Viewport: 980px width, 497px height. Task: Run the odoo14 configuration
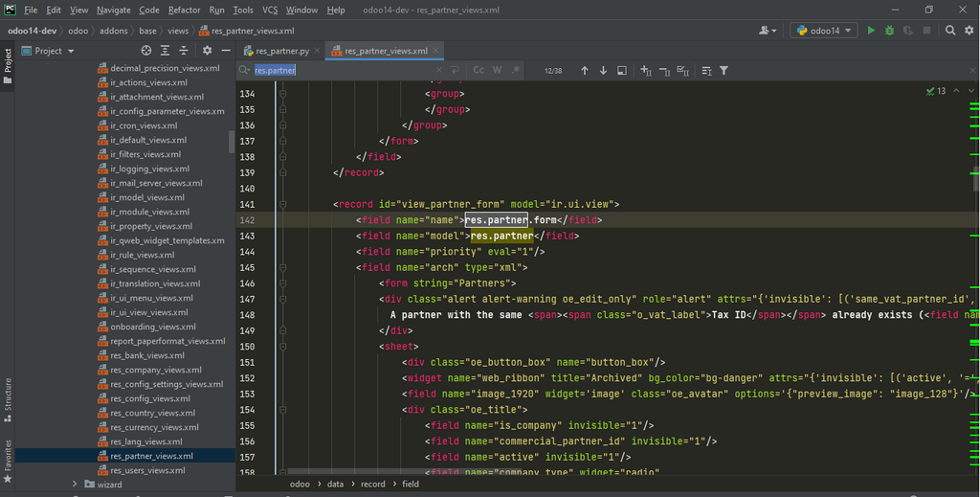pos(871,31)
